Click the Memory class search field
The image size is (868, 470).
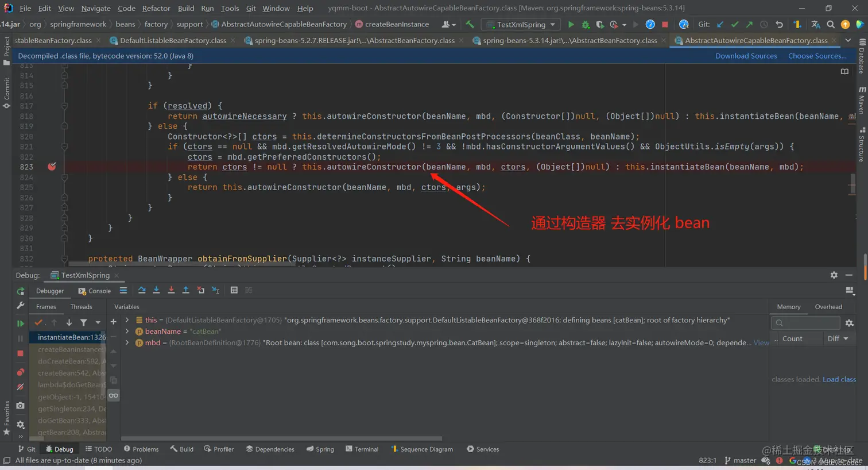point(805,323)
